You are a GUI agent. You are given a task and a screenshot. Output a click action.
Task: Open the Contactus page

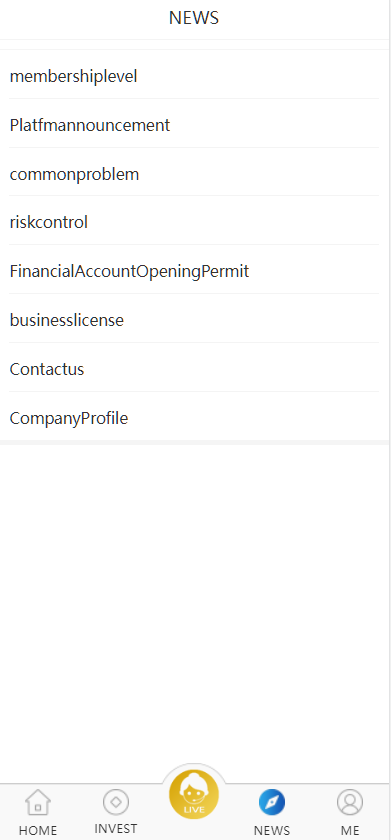(194, 369)
